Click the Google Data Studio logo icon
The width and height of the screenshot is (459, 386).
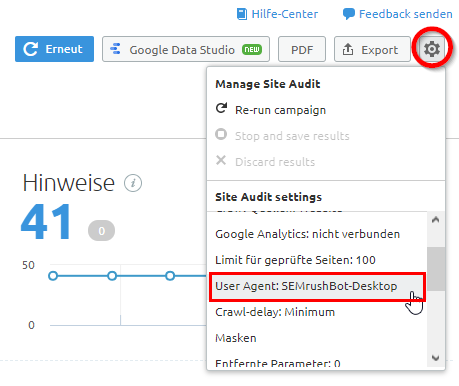point(115,49)
